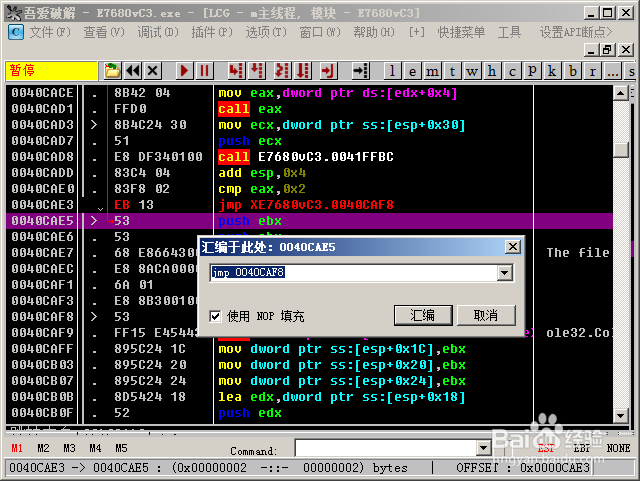This screenshot has width=640, height=481.
Task: Click the 取消 cancel button
Action: [486, 315]
